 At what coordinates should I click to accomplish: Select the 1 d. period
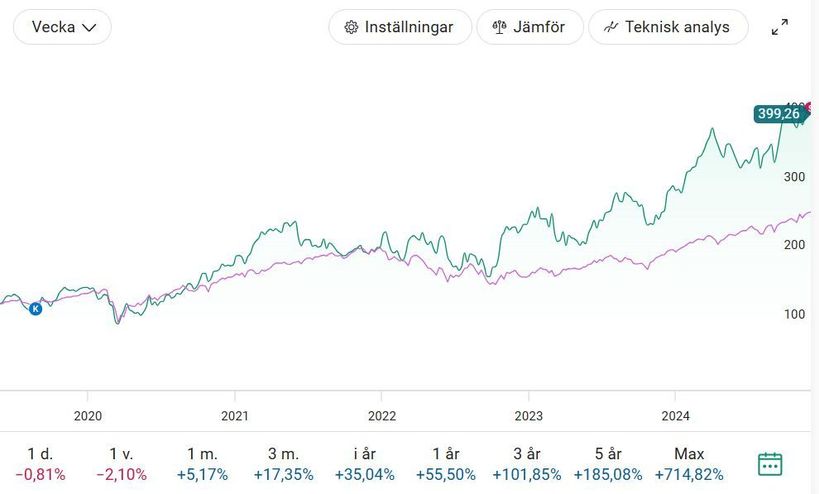40,464
